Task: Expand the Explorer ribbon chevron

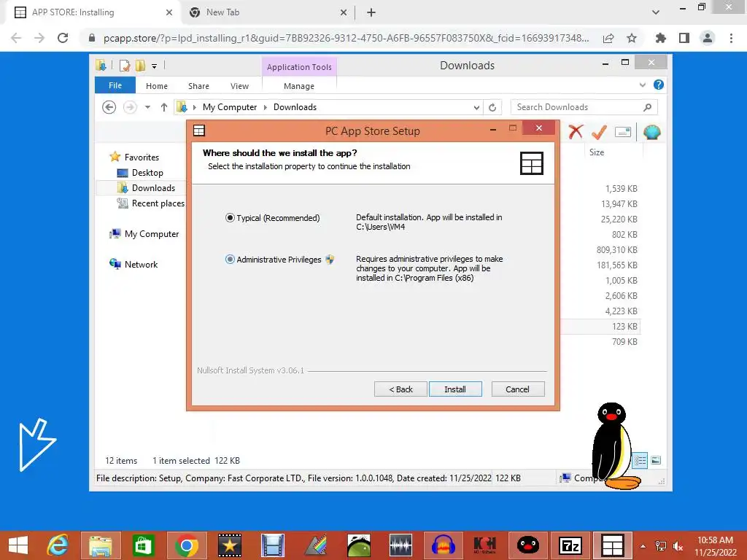Action: [x=642, y=85]
